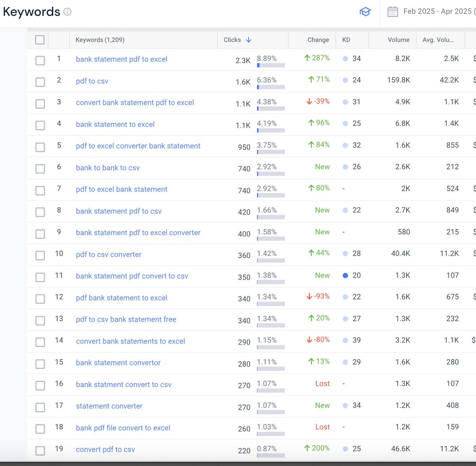This screenshot has height=466, width=476.
Task: Click the KD dot for row 11
Action: 345,275
